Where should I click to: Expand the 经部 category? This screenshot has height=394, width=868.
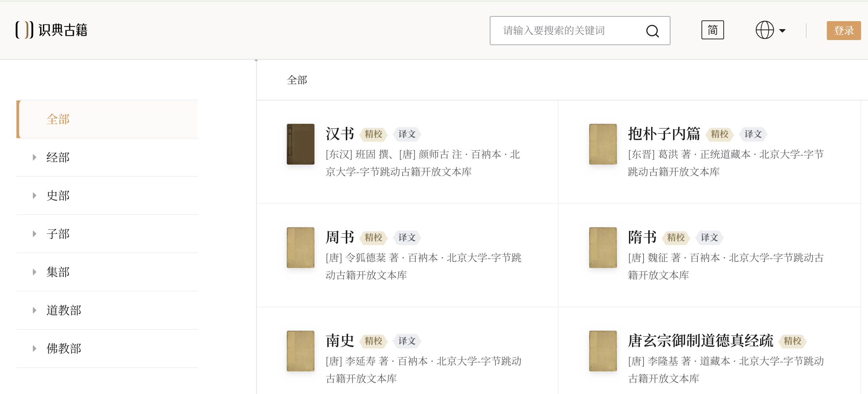point(35,157)
